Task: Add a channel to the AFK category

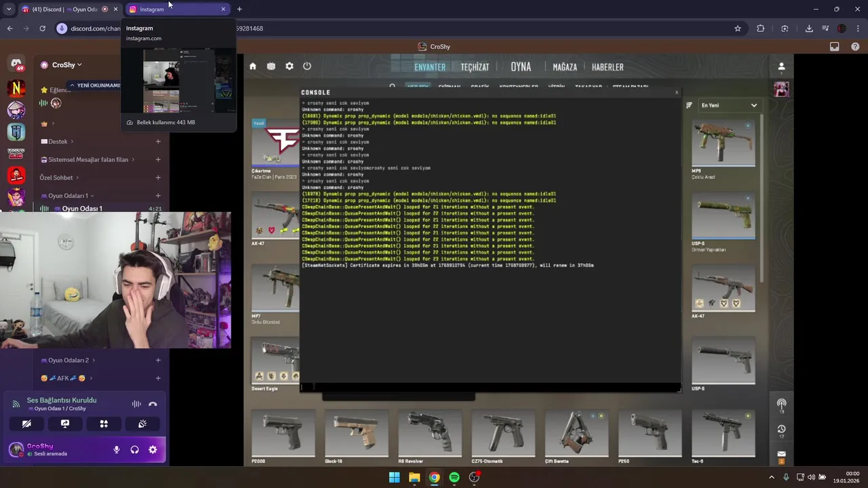Action: tap(158, 378)
